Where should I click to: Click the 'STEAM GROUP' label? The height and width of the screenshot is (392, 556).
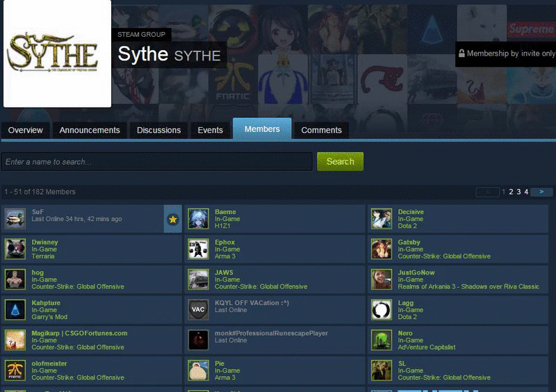(142, 35)
